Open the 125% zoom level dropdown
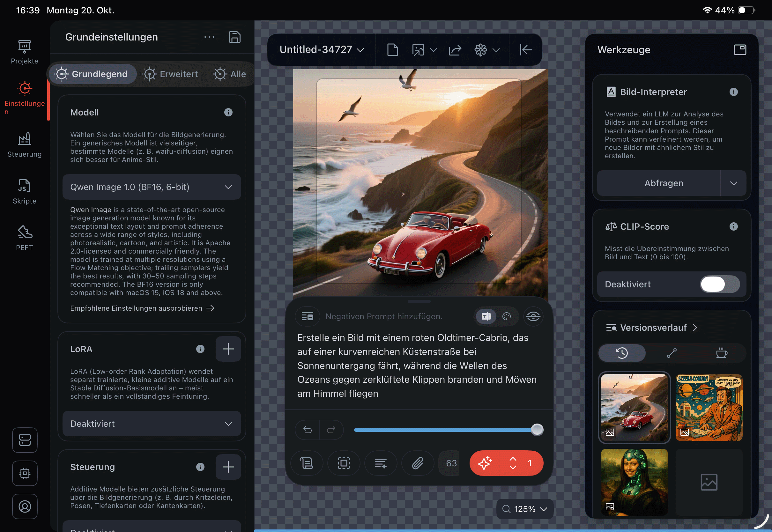772x532 pixels. click(x=525, y=509)
